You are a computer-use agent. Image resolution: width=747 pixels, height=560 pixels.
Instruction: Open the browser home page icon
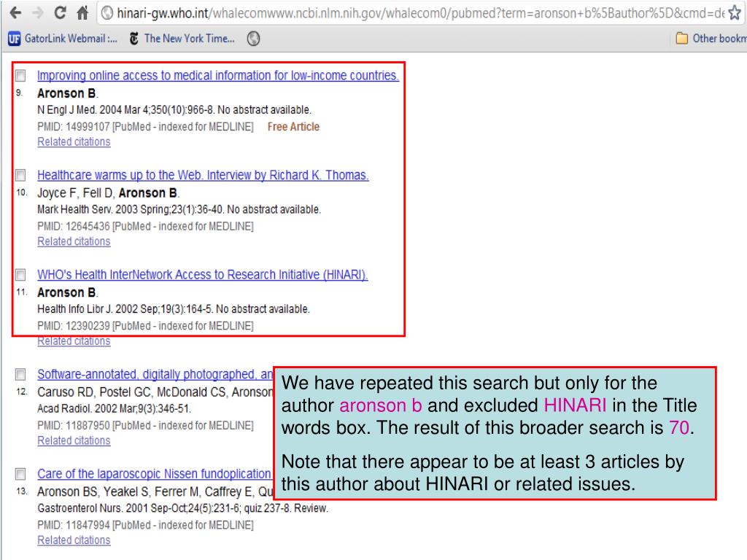click(82, 13)
